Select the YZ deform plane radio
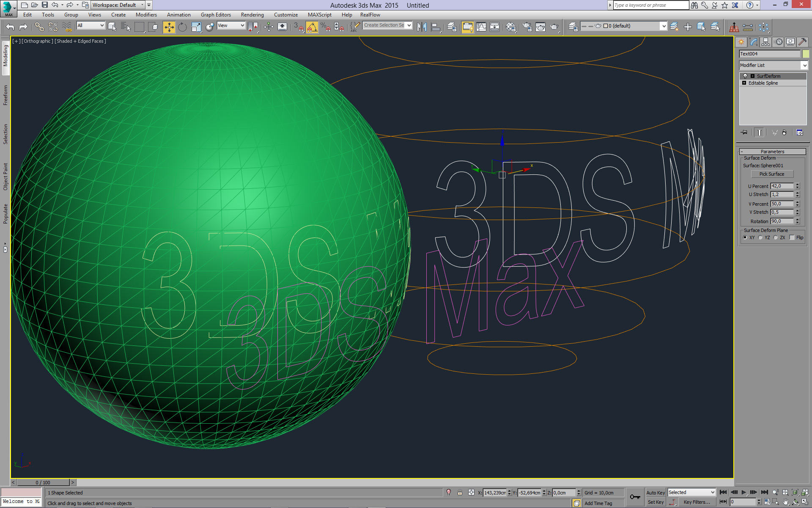This screenshot has height=508, width=812. [760, 237]
